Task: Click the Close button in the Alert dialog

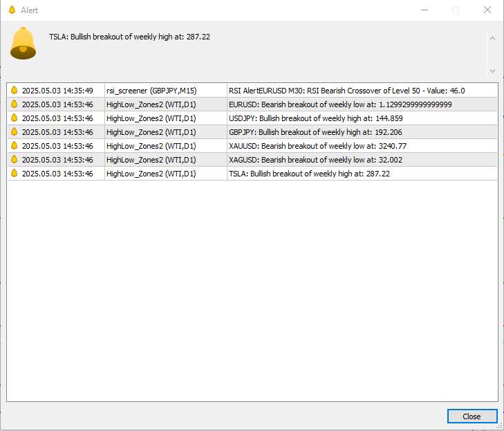Action: 472,416
